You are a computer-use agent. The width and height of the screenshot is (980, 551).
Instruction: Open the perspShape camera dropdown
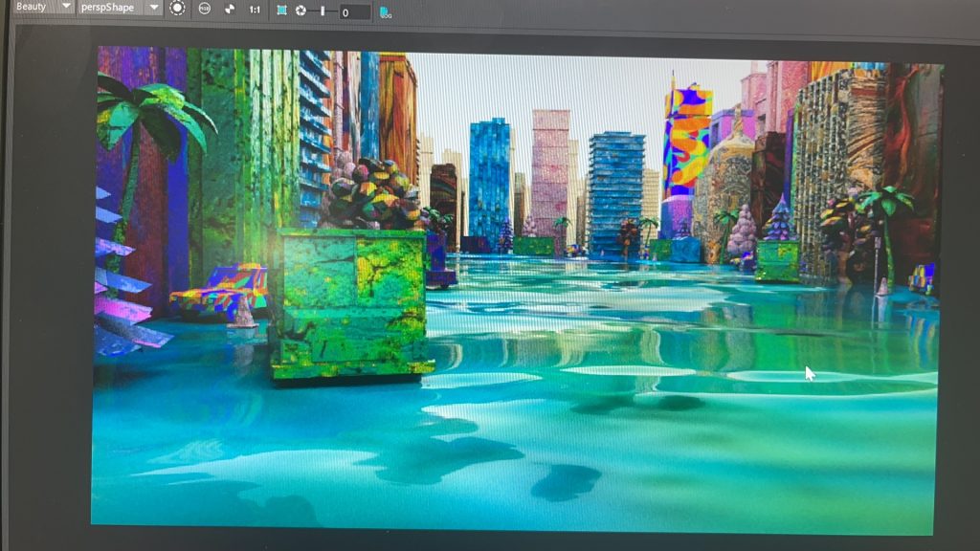point(120,8)
